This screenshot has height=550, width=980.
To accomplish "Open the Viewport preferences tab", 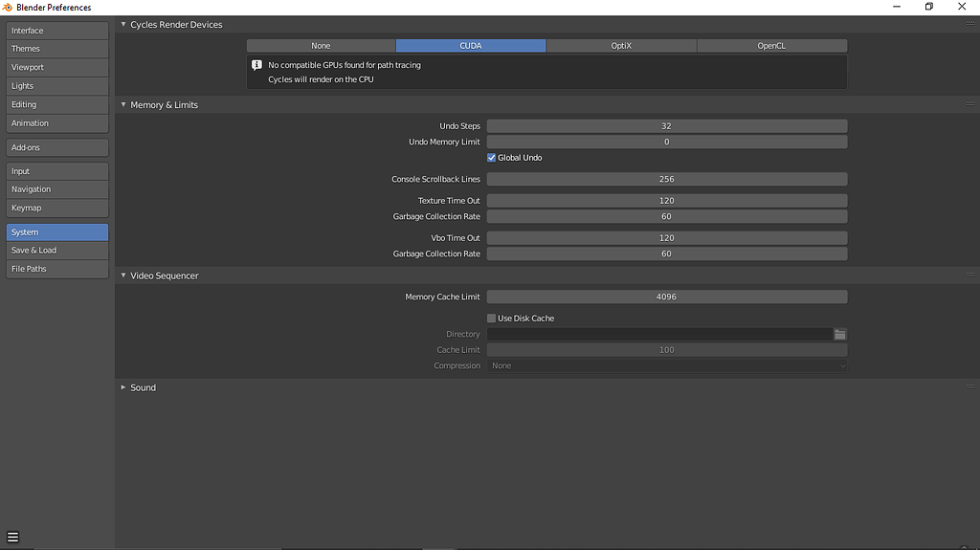I will pos(57,68).
